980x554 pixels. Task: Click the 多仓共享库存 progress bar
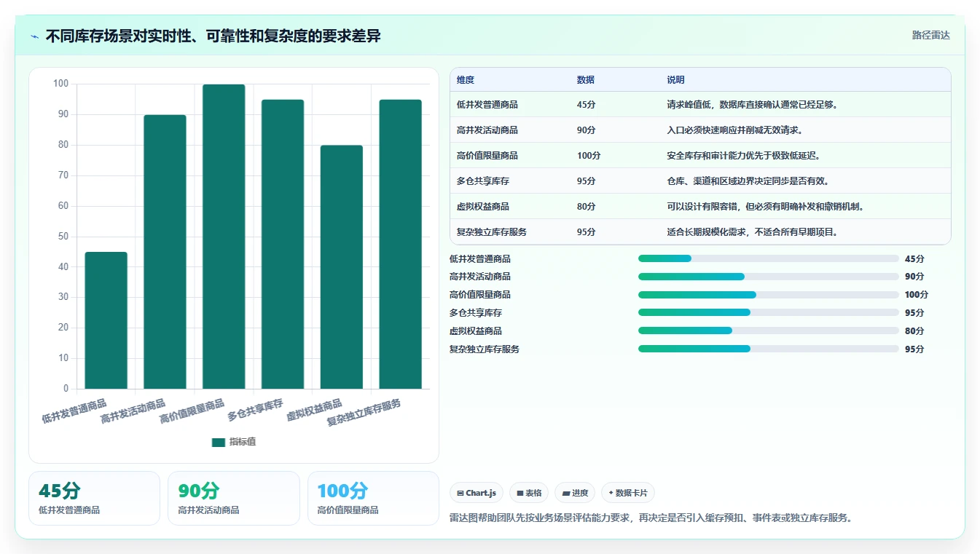point(769,312)
